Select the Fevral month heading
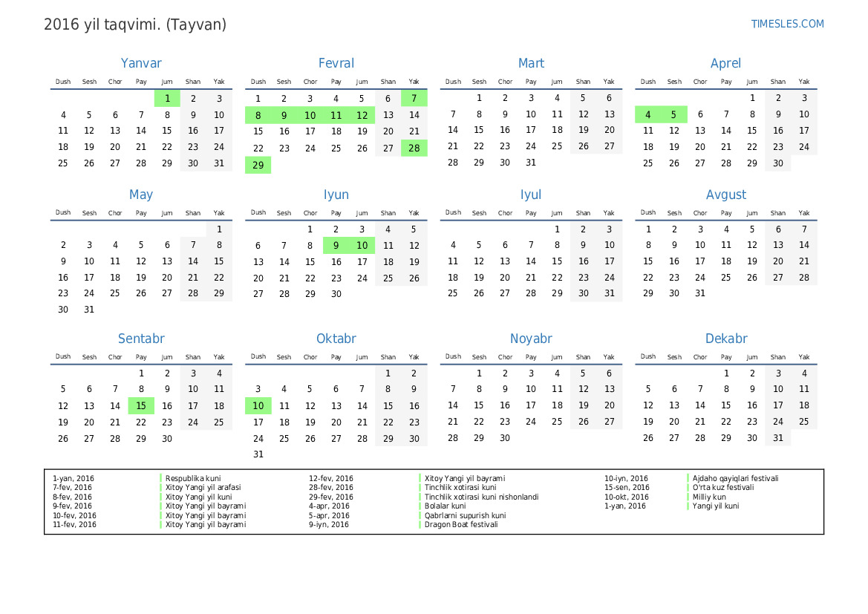 [x=336, y=63]
